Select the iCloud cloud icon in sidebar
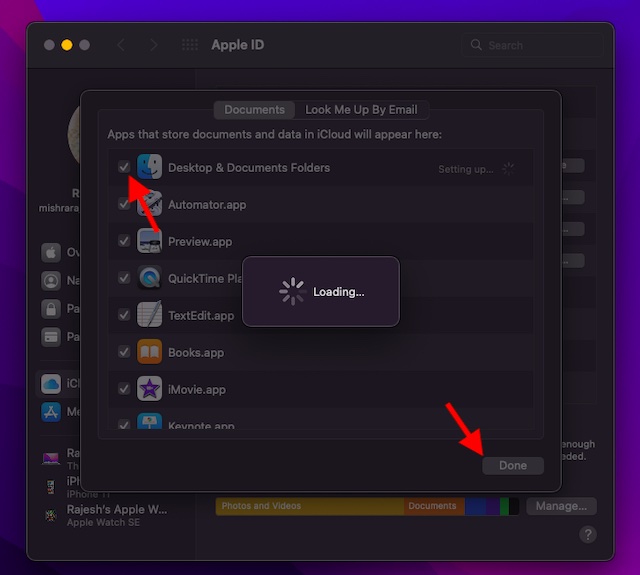This screenshot has width=640, height=575. [51, 384]
